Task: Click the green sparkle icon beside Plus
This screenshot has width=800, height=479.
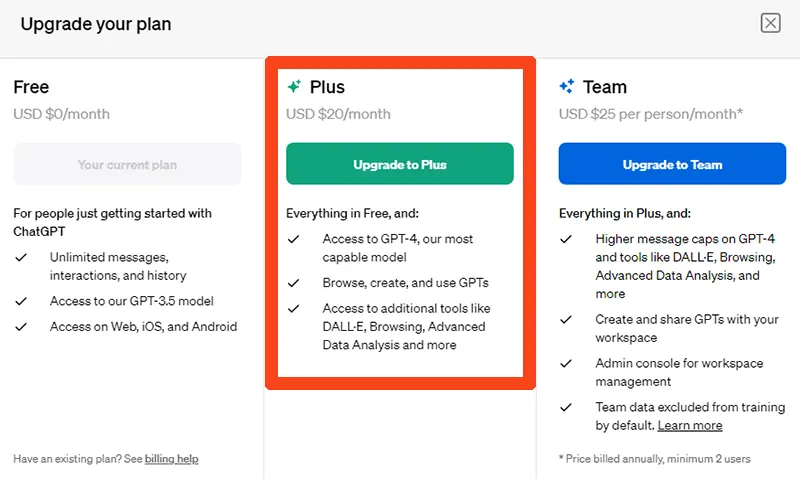Action: click(294, 86)
